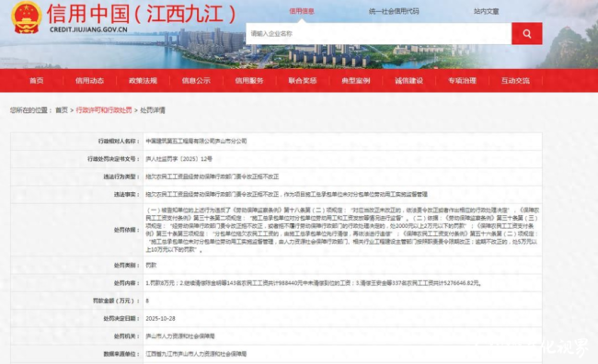Select the 站内文章 search tab
This screenshot has width=598, height=364.
coord(486,11)
